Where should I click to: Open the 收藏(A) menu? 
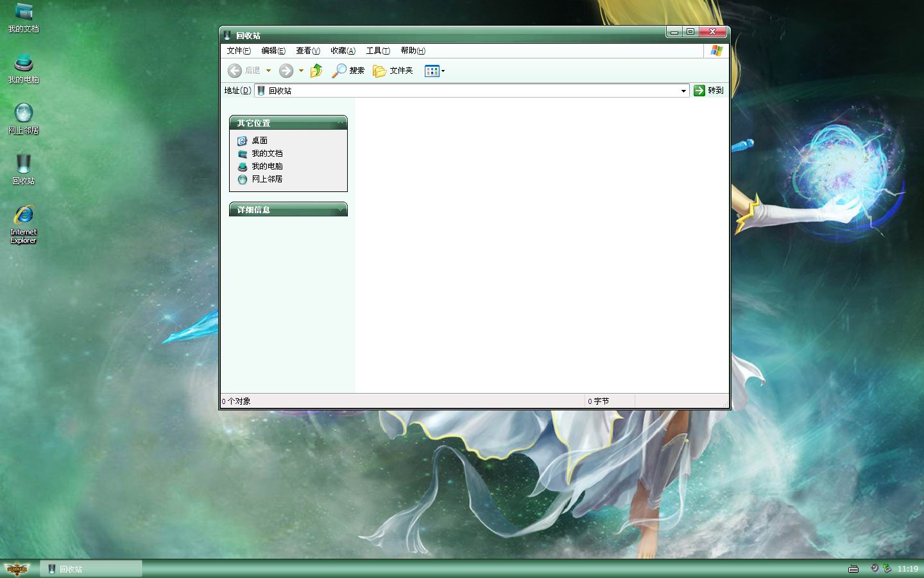click(343, 51)
